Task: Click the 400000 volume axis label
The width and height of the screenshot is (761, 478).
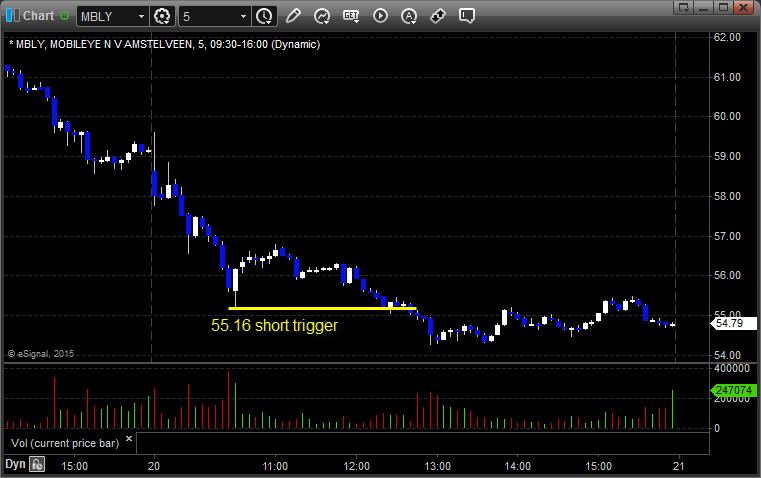Action: click(x=732, y=368)
